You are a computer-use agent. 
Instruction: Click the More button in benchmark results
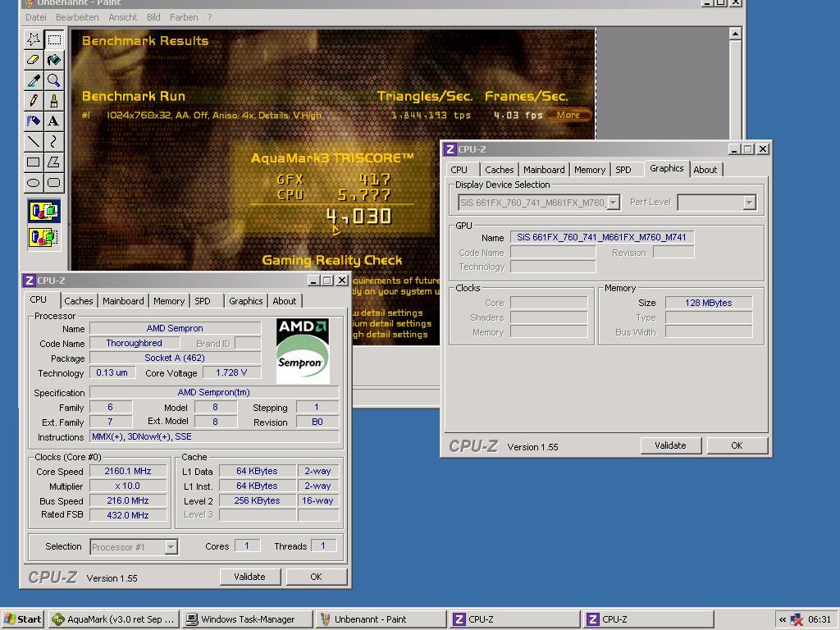coord(568,115)
